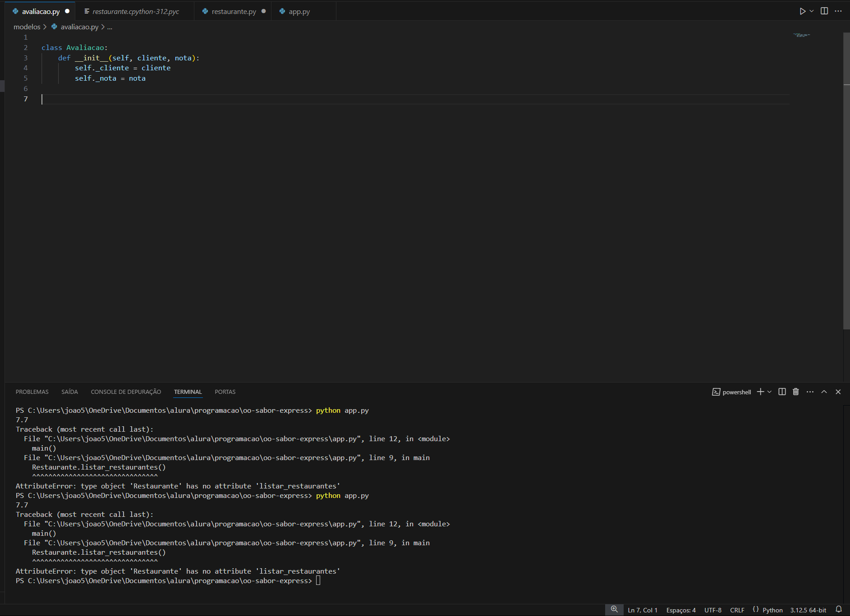Close the bottom panel
This screenshot has width=850, height=616.
click(838, 392)
